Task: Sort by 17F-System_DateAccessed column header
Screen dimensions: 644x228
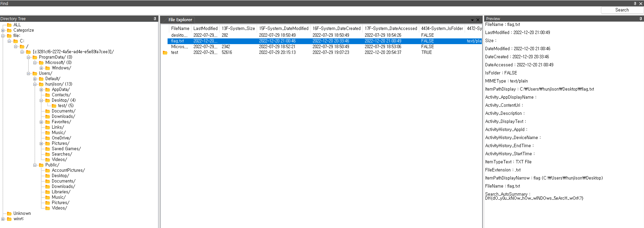Action: [391, 29]
